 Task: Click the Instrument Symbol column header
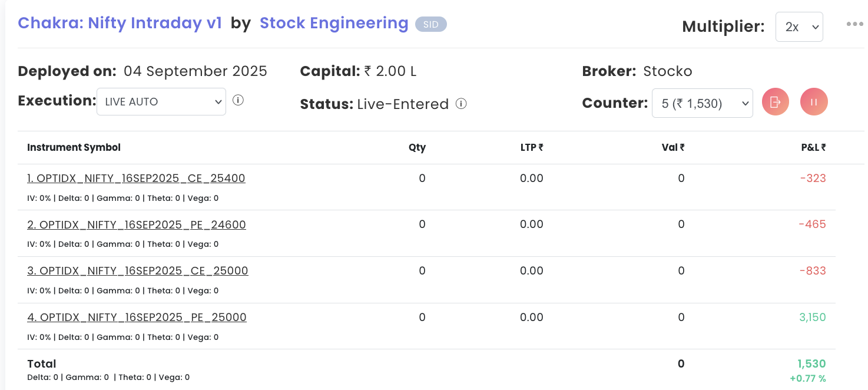coord(74,147)
